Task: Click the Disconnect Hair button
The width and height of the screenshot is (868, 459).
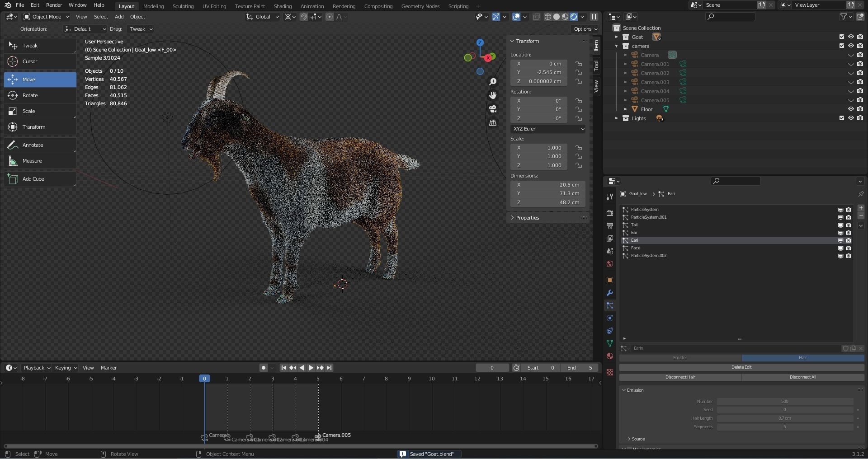Action: 680,377
